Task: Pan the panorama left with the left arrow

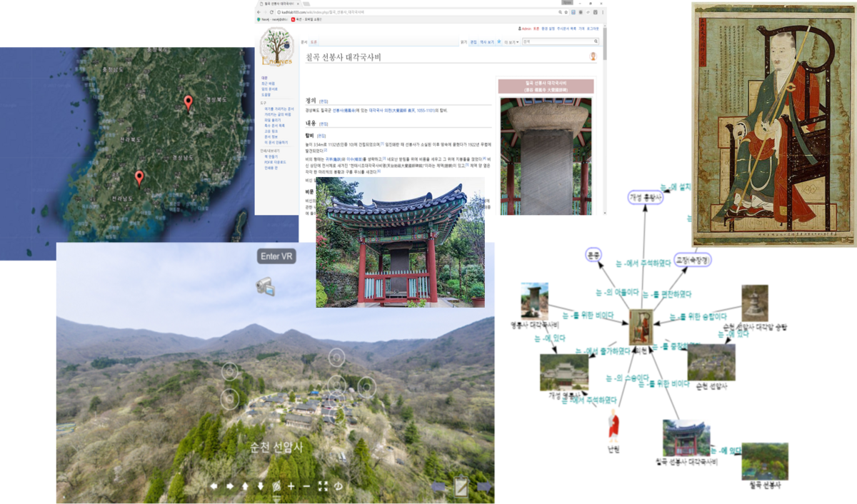Action: click(x=214, y=486)
